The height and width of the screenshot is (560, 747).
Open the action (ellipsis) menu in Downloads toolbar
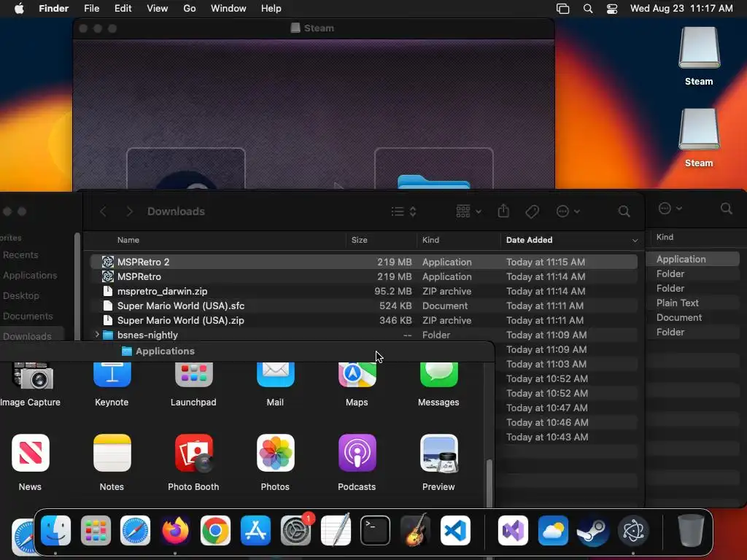point(568,211)
